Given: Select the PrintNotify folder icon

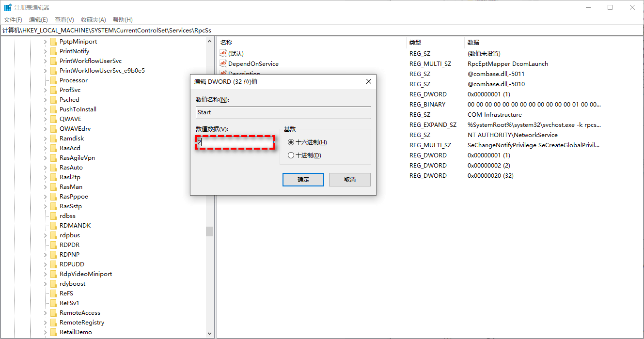Looking at the screenshot, I should [x=54, y=51].
